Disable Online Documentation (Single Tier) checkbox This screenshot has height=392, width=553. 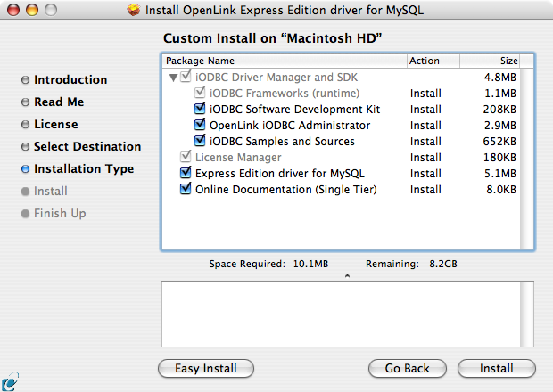click(186, 189)
